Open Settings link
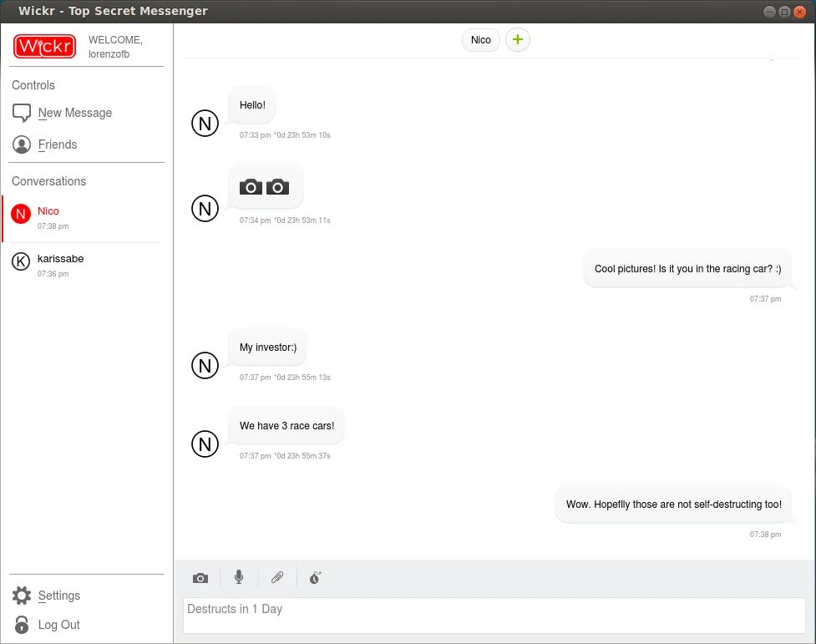 coord(58,596)
